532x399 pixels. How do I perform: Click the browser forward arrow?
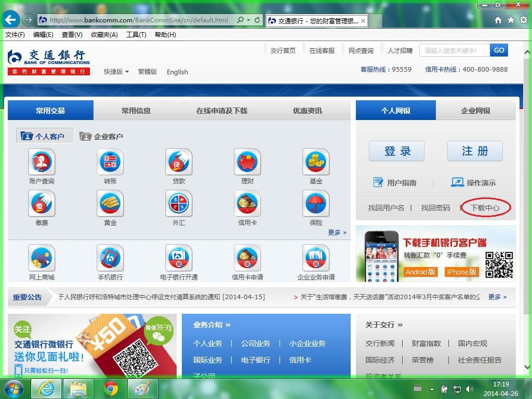pos(29,20)
